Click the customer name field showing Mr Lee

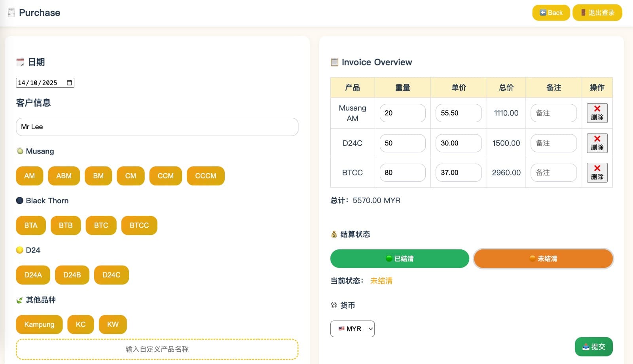tap(157, 127)
